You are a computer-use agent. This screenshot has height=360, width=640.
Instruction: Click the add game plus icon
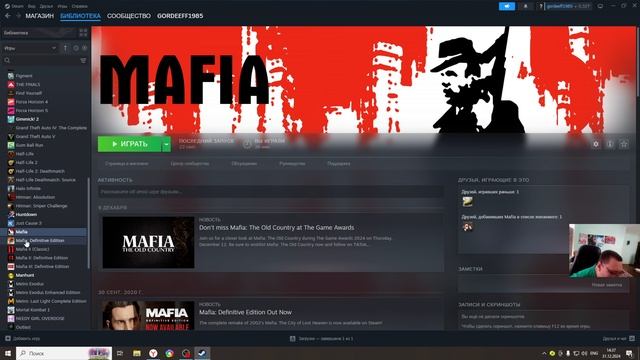point(7,338)
